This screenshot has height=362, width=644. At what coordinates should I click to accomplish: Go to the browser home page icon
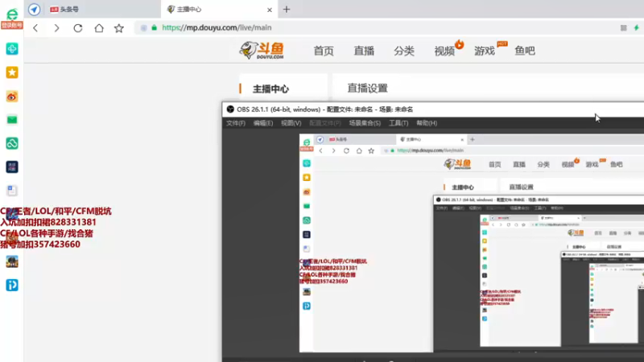(99, 28)
